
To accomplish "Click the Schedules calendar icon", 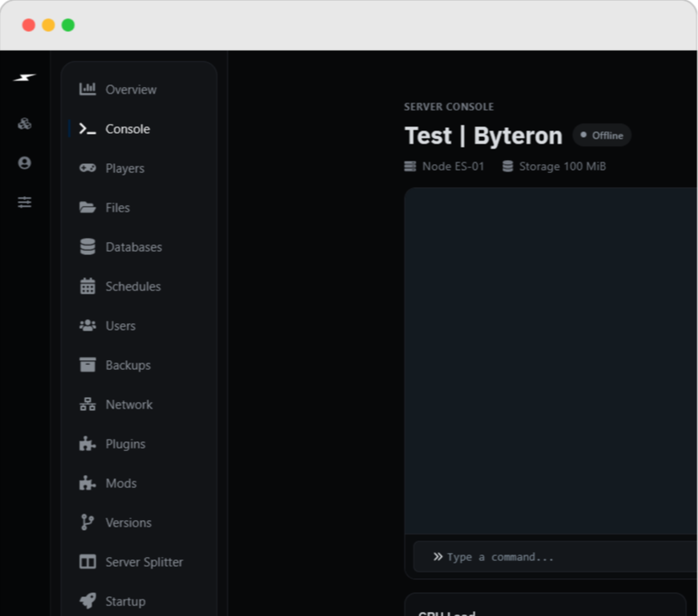I will pos(88,286).
